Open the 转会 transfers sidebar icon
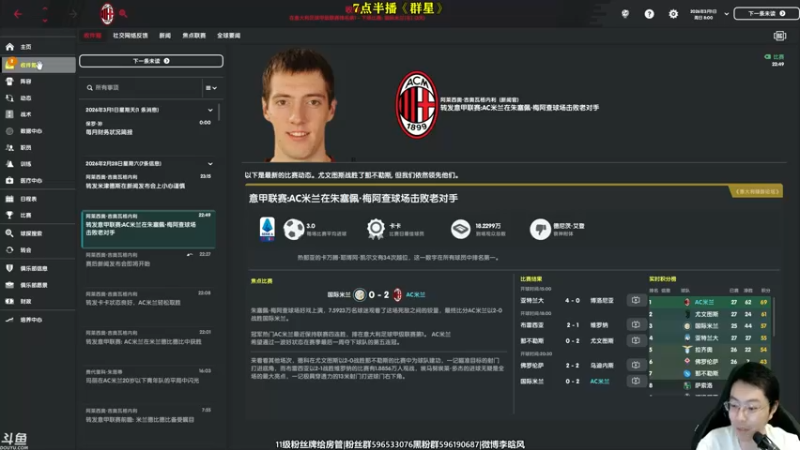The height and width of the screenshot is (450, 800). click(x=10, y=250)
